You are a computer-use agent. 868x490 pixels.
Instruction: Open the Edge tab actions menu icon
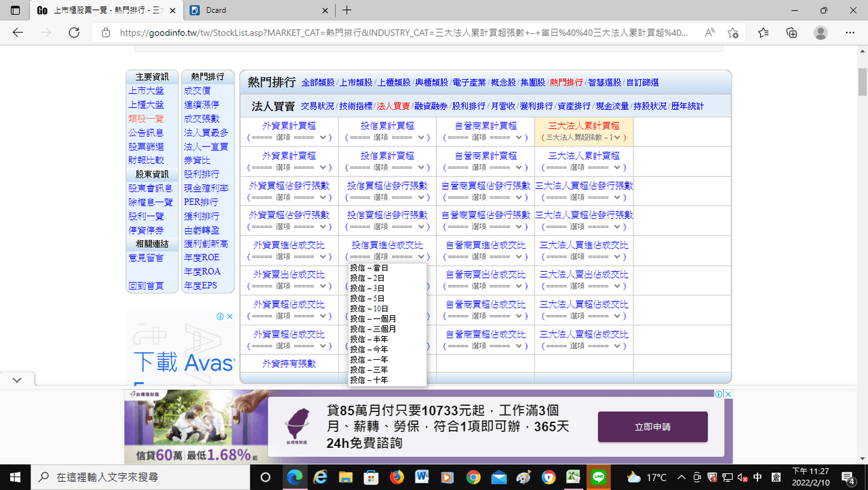click(x=16, y=10)
